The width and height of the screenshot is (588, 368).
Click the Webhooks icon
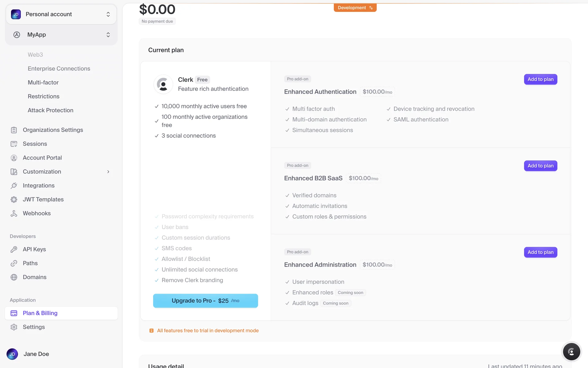[14, 213]
